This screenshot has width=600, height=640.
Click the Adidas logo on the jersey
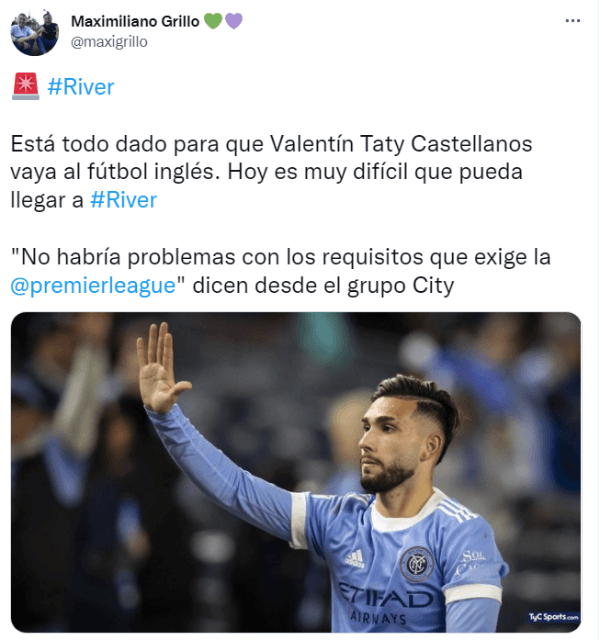[355, 559]
